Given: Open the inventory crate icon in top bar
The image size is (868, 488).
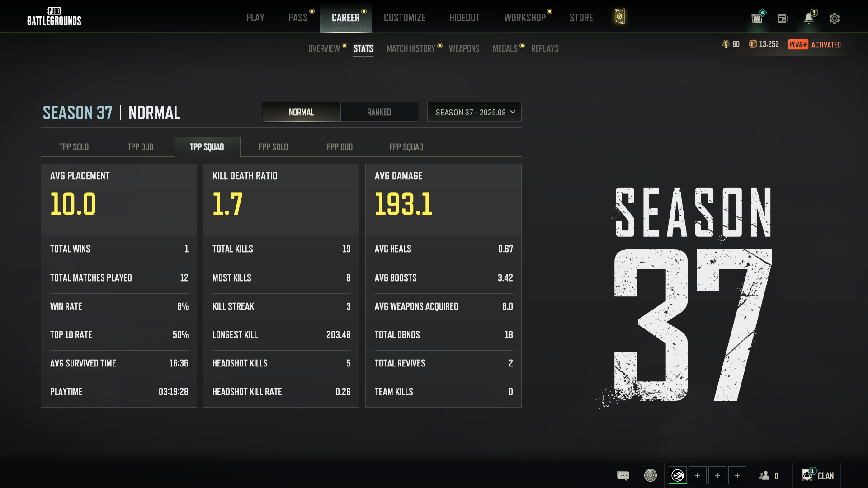Looking at the screenshot, I should coord(757,18).
